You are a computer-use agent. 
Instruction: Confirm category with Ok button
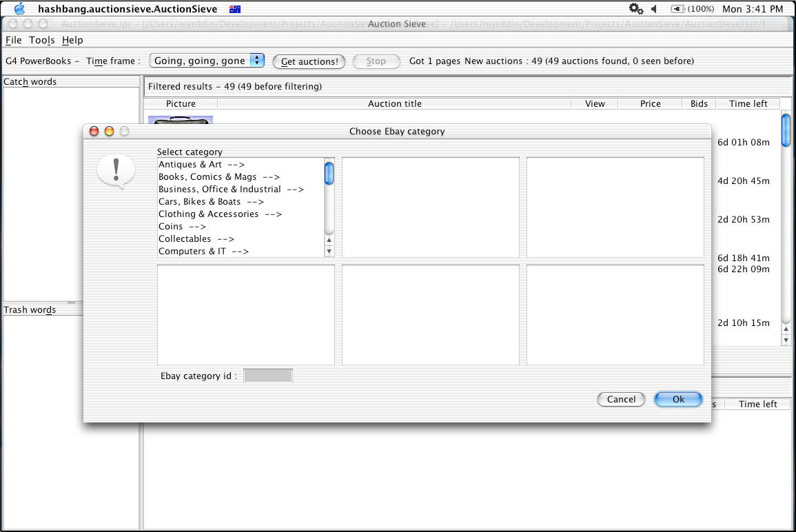click(678, 399)
